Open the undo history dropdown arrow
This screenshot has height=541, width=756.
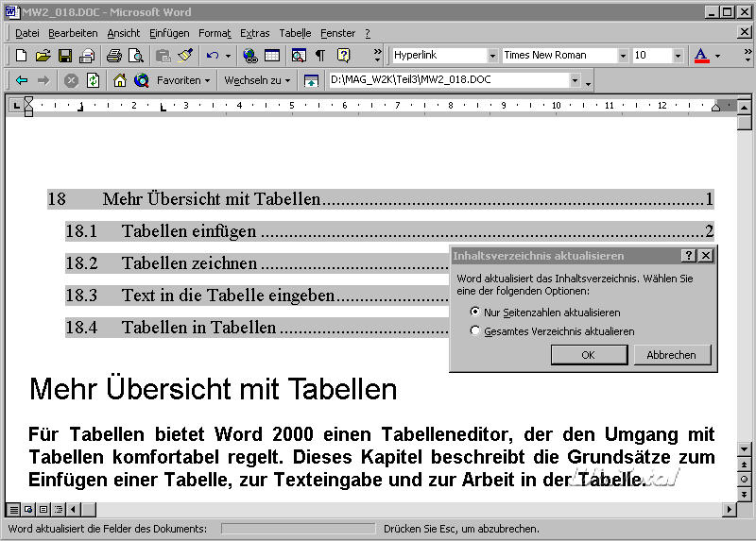click(228, 57)
